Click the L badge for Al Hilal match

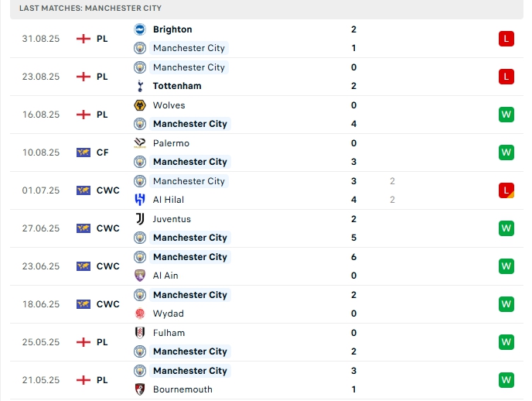point(506,190)
